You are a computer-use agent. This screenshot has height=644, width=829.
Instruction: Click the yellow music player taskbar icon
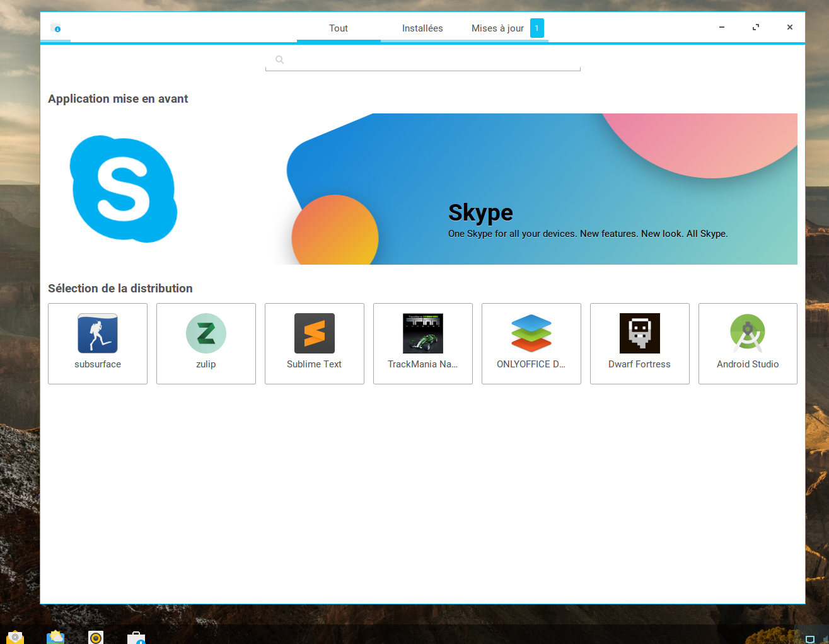pos(96,637)
